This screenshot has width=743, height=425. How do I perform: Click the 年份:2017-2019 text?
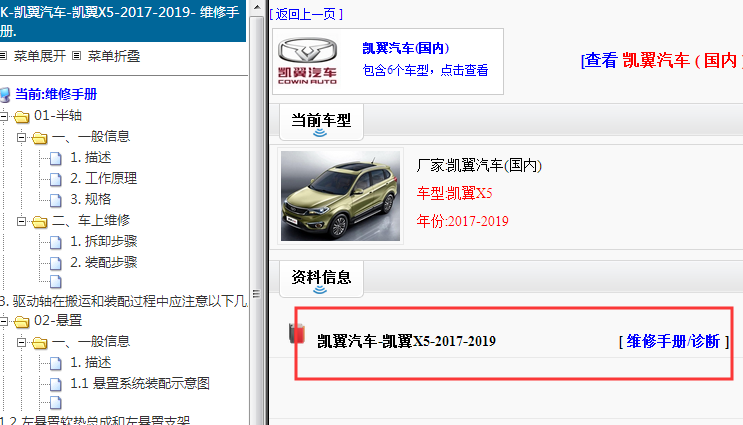pyautogui.click(x=462, y=221)
